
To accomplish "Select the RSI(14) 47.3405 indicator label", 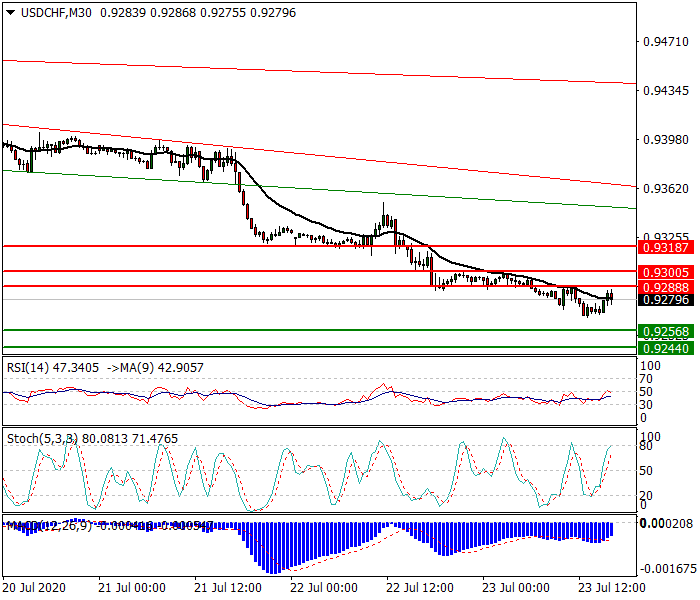I will click(53, 368).
